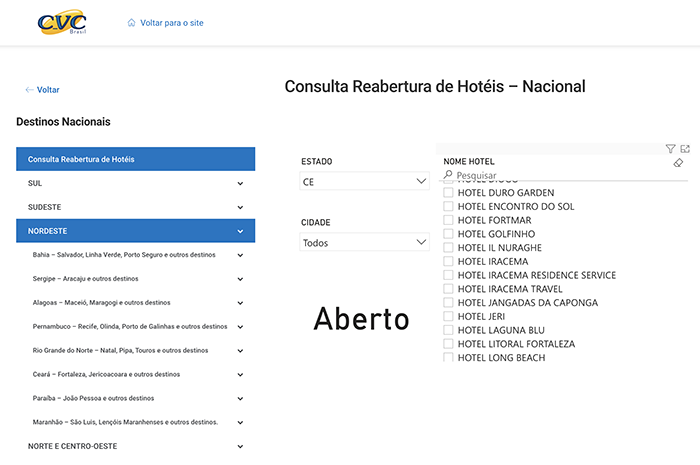Viewport: 700px width, 465px height.
Task: Expand Ceará – Fortaleza, Jericoacoara row
Action: click(x=136, y=374)
